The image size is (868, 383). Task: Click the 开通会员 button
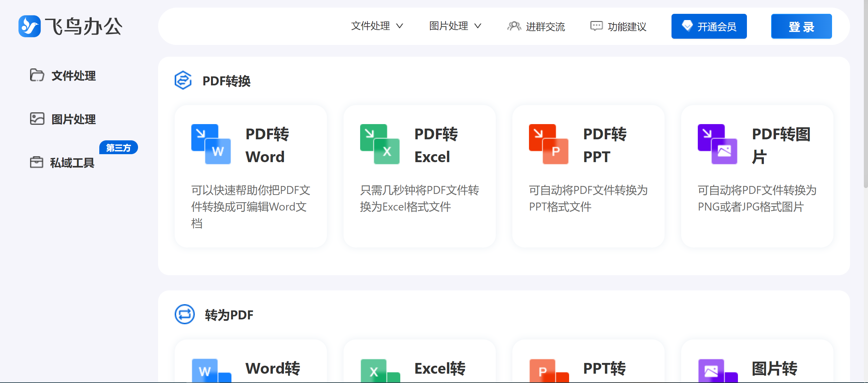[709, 26]
